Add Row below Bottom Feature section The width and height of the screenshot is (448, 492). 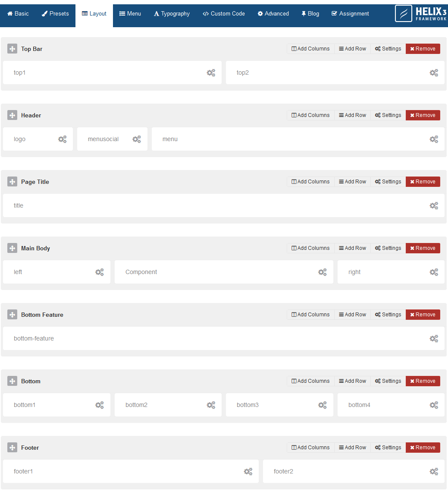pos(352,314)
